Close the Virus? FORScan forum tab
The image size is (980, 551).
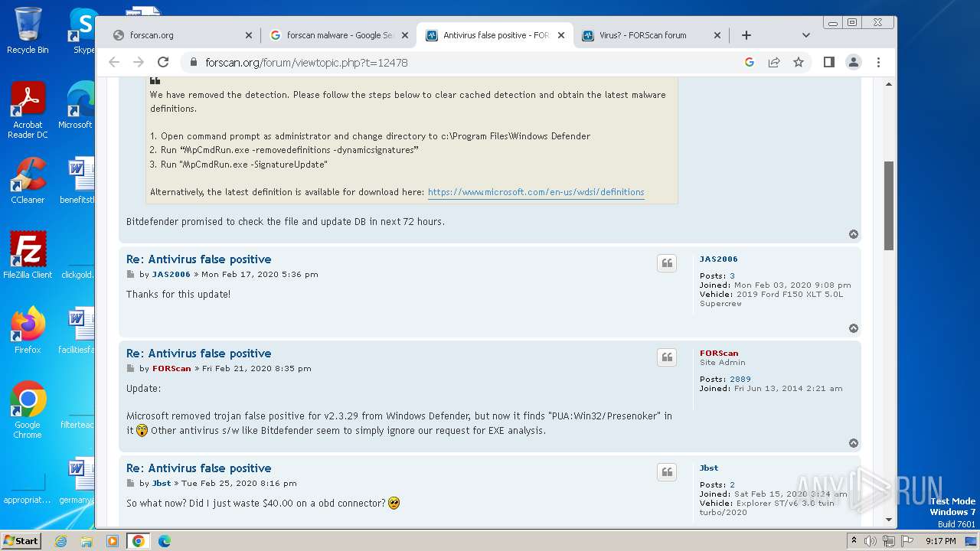coord(717,35)
